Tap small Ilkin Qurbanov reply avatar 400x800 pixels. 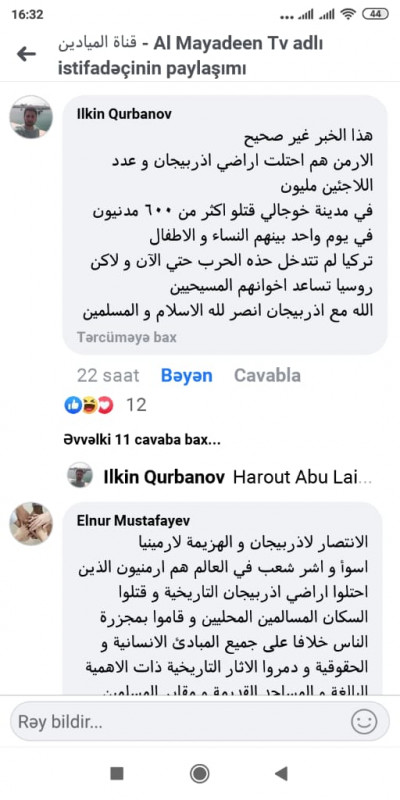[x=80, y=475]
